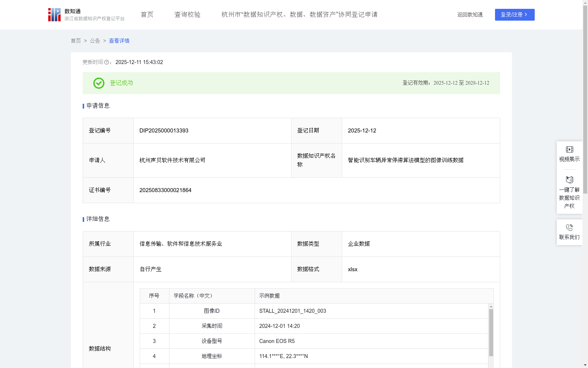Image resolution: width=588 pixels, height=368 pixels.
Task: Click the 登录/注册 button
Action: point(514,15)
